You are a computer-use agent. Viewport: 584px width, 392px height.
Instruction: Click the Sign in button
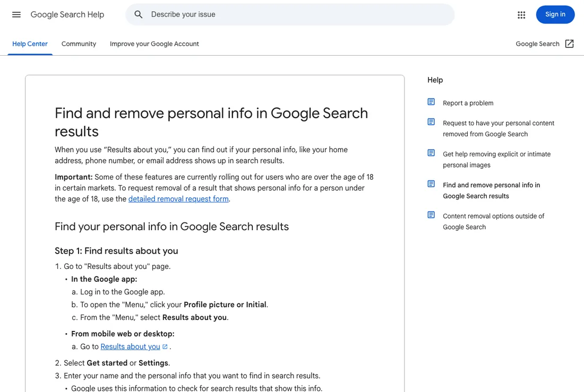(555, 14)
